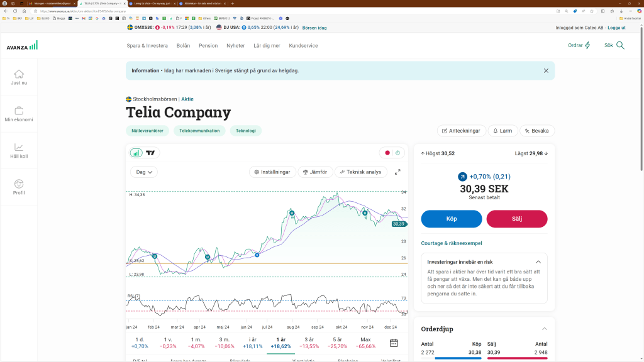Open Ordrar lightning icon
644x362 pixels.
pyautogui.click(x=587, y=45)
